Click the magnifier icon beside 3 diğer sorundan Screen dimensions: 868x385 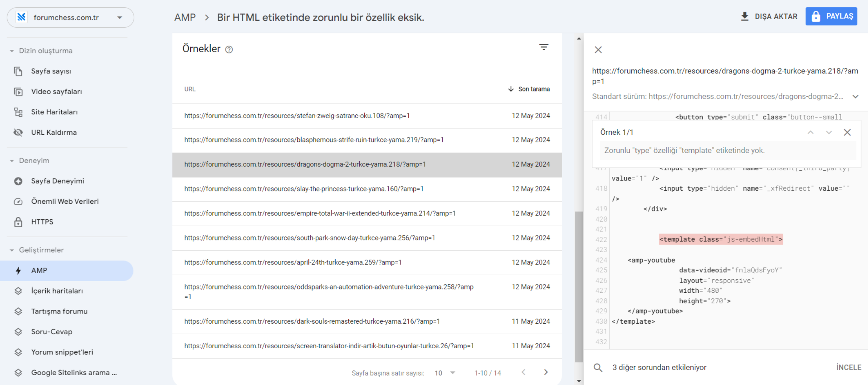(x=598, y=368)
